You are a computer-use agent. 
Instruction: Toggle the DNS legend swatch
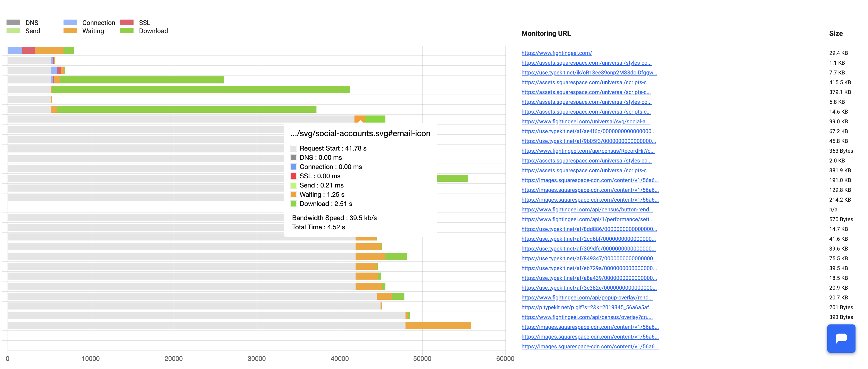13,22
